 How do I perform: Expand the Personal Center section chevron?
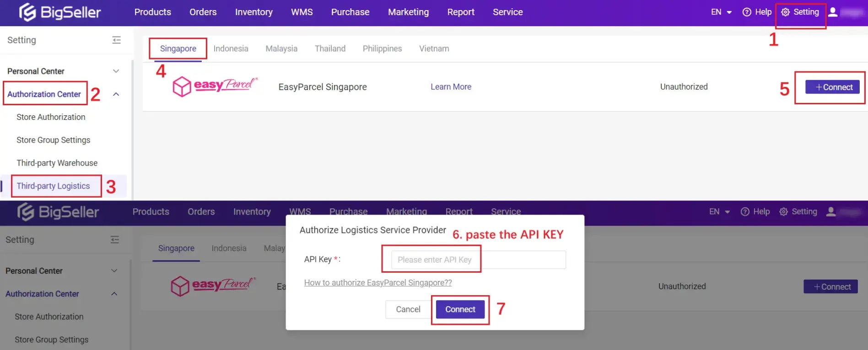click(x=116, y=71)
